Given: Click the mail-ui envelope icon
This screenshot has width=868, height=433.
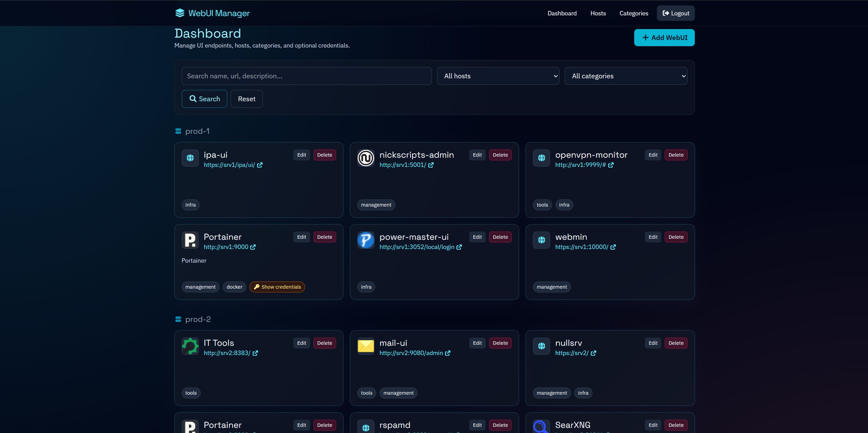Looking at the screenshot, I should (366, 346).
